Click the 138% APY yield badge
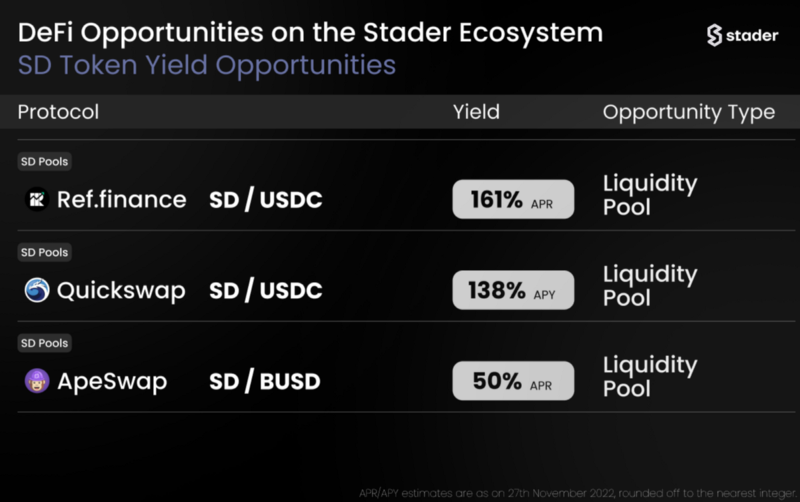The height and width of the screenshot is (502, 800). coord(513,290)
